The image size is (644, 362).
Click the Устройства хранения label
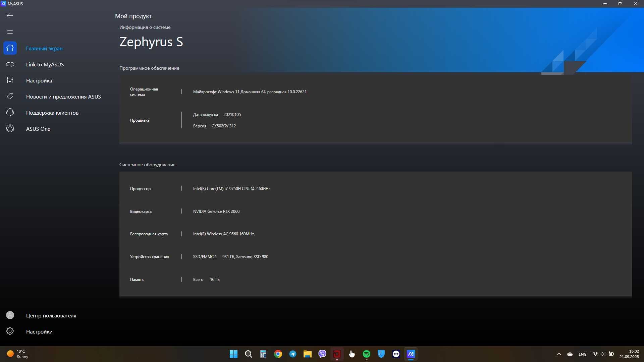tap(150, 256)
